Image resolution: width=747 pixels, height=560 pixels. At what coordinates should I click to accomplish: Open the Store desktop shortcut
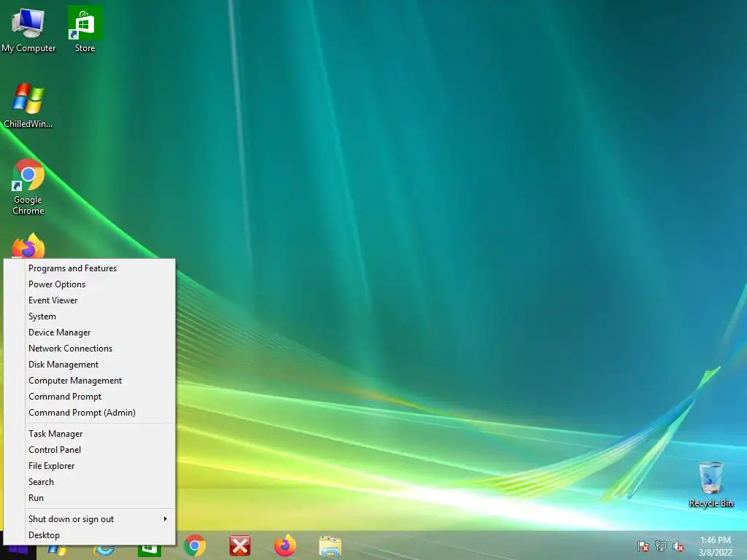coord(85,30)
